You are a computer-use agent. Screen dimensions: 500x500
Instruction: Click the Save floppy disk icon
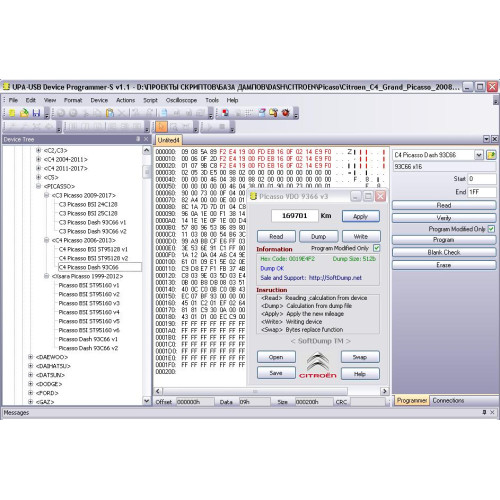36,113
